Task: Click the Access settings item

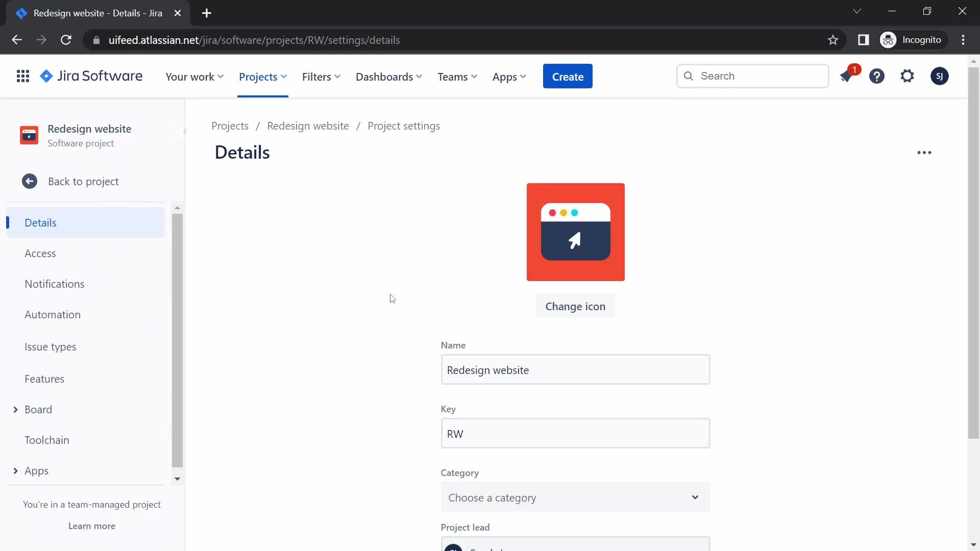Action: pyautogui.click(x=40, y=253)
